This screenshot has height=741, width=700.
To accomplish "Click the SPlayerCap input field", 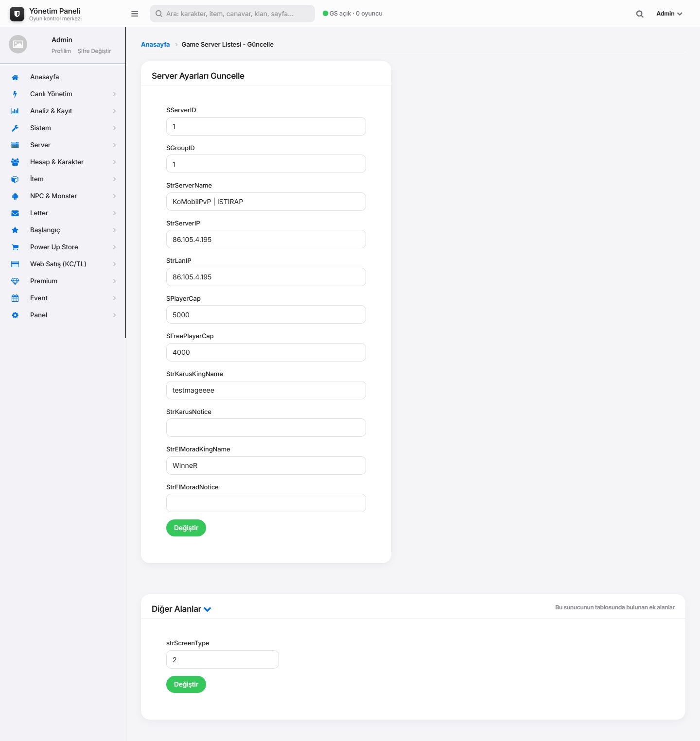I will 266,315.
